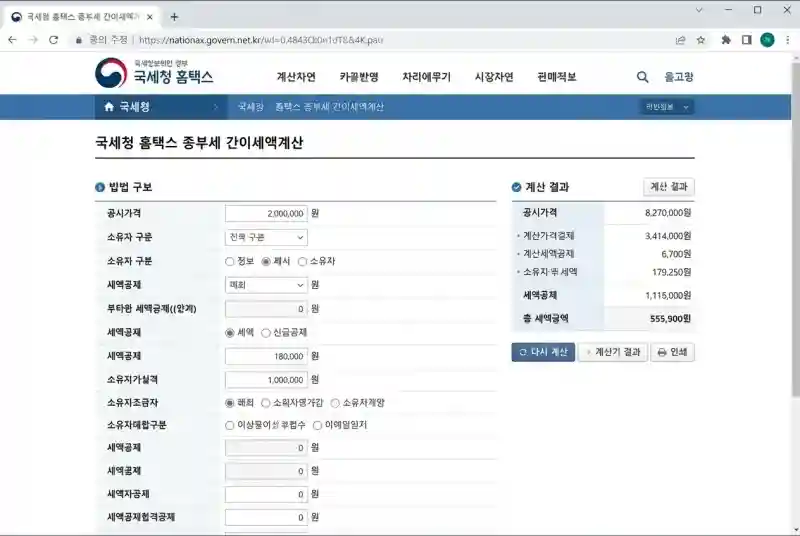Open the 세액공제 dropdown showing 해회
The image size is (800, 536).
pyautogui.click(x=266, y=285)
